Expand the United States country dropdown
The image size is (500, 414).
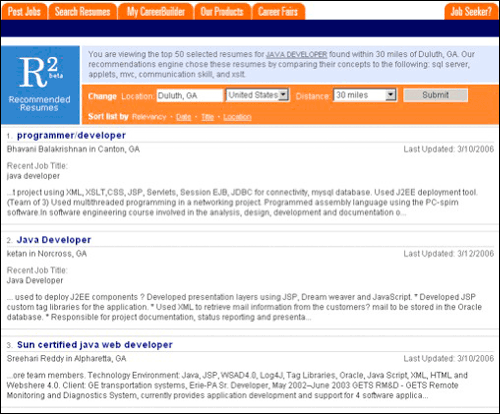(257, 95)
